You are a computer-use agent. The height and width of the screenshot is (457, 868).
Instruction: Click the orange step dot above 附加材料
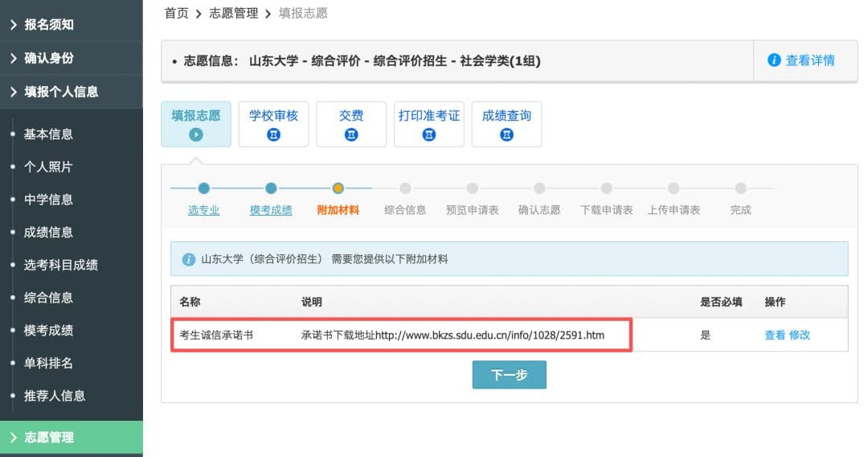point(338,188)
